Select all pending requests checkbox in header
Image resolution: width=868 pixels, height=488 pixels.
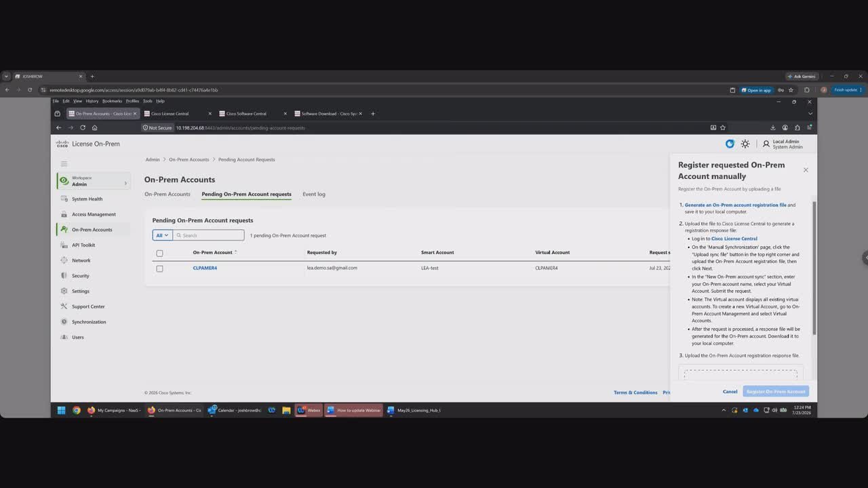159,253
